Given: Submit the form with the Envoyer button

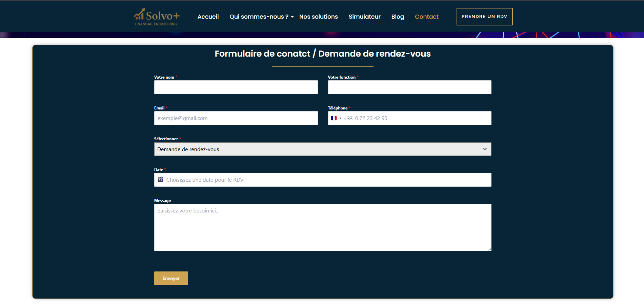Looking at the screenshot, I should tap(171, 278).
